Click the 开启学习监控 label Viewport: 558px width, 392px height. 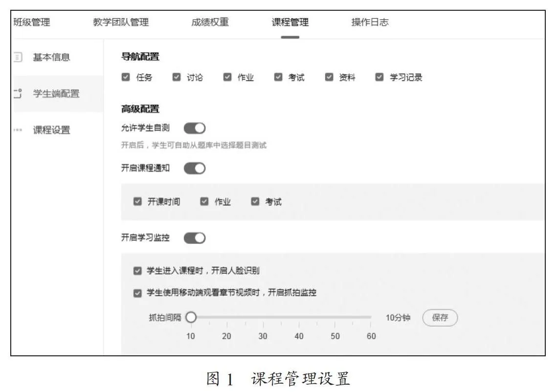click(x=145, y=238)
